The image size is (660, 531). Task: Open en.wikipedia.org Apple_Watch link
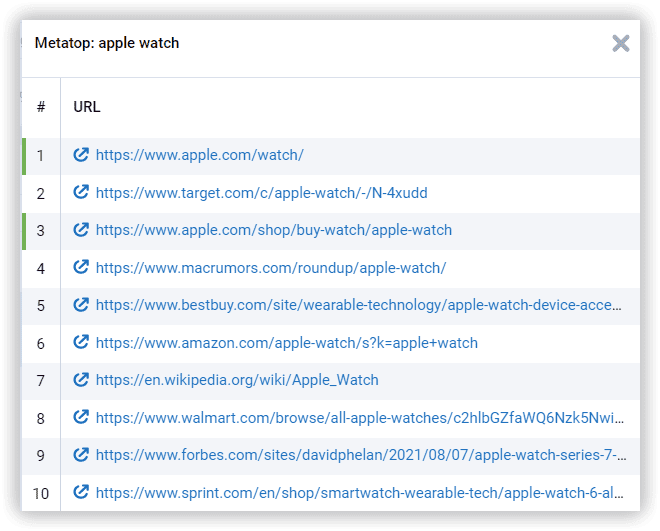(x=237, y=380)
